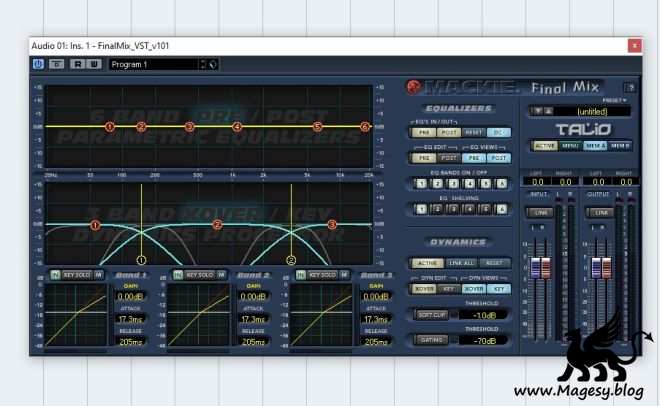
Task: Toggle XOVER under Dyn Views
Action: 474,289
